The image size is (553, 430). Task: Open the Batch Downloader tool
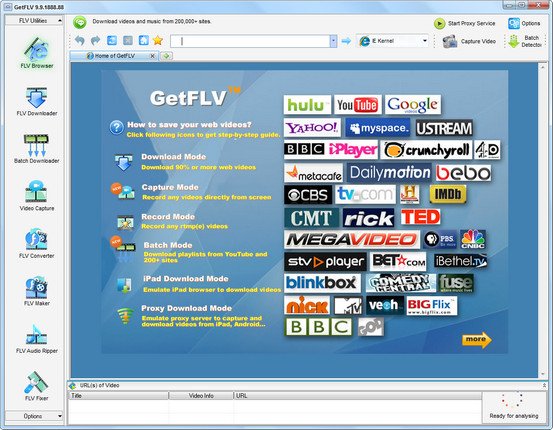pos(37,149)
